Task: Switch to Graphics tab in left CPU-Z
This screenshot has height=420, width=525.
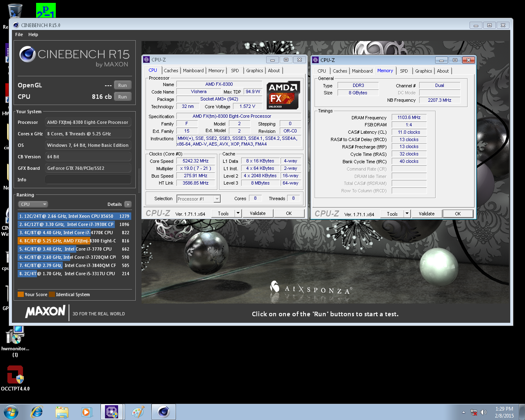Action: tap(255, 71)
